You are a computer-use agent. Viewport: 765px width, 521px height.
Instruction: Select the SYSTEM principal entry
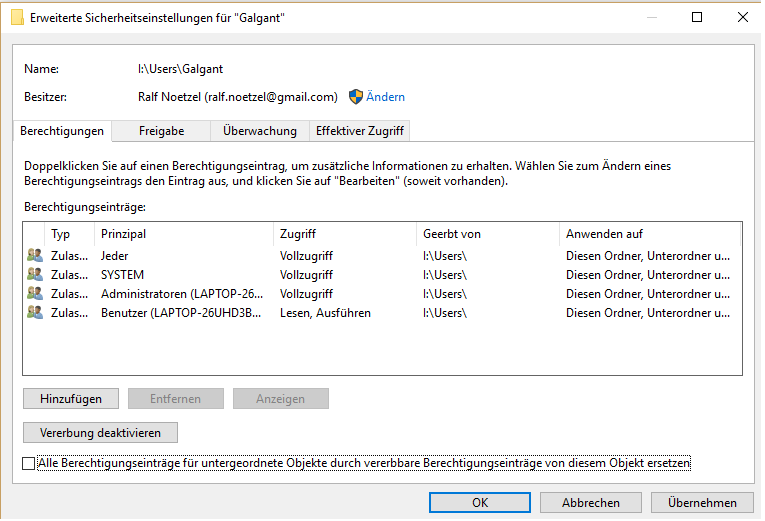[122, 275]
